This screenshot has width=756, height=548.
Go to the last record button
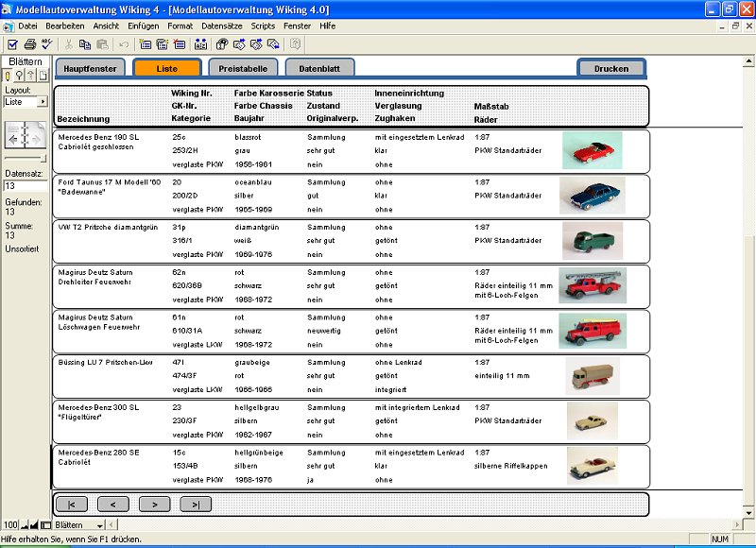196,505
